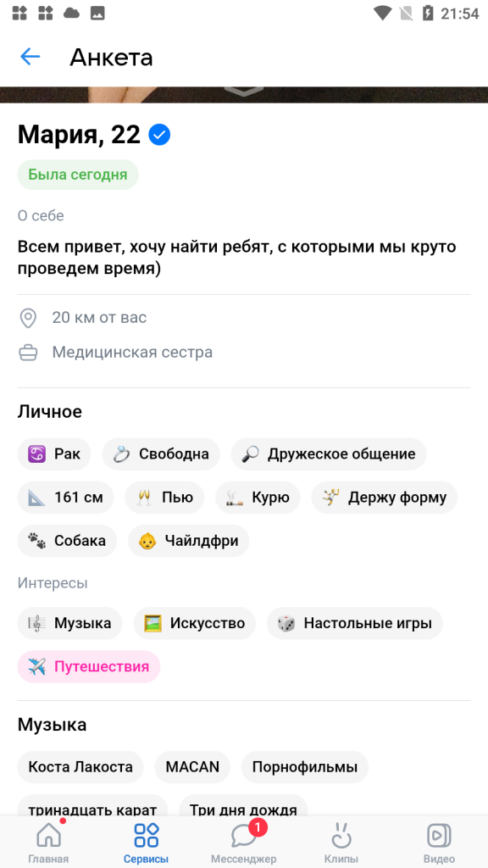This screenshot has height=868, width=488.
Task: Tap the Коста Лакоста music chip
Action: 80,766
